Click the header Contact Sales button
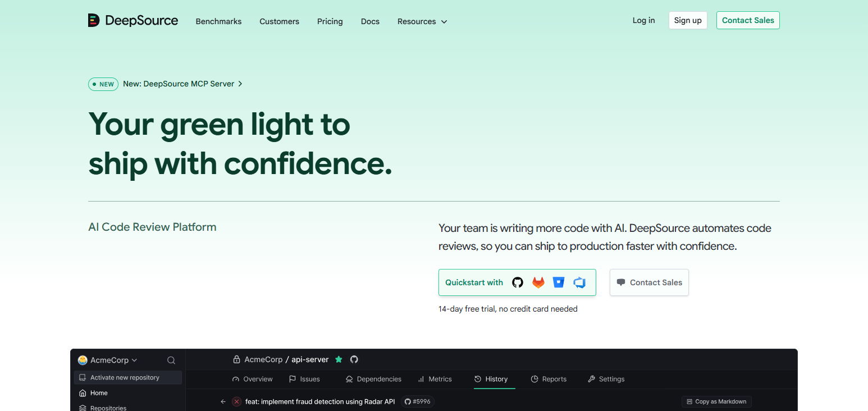Screen dimensions: 868x411 (x=748, y=20)
